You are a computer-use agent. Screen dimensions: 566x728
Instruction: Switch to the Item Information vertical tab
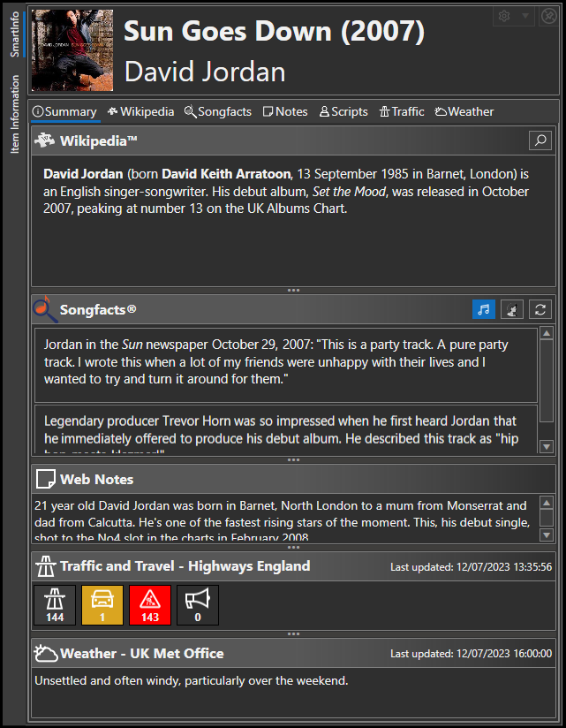15,114
